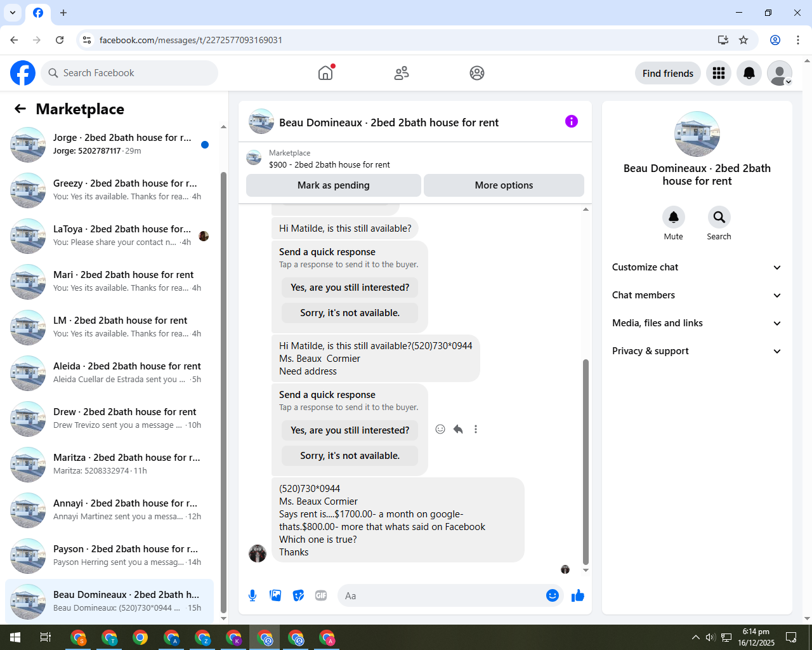812x650 pixels.
Task: Record a voice clip with microphone icon
Action: pyautogui.click(x=252, y=595)
